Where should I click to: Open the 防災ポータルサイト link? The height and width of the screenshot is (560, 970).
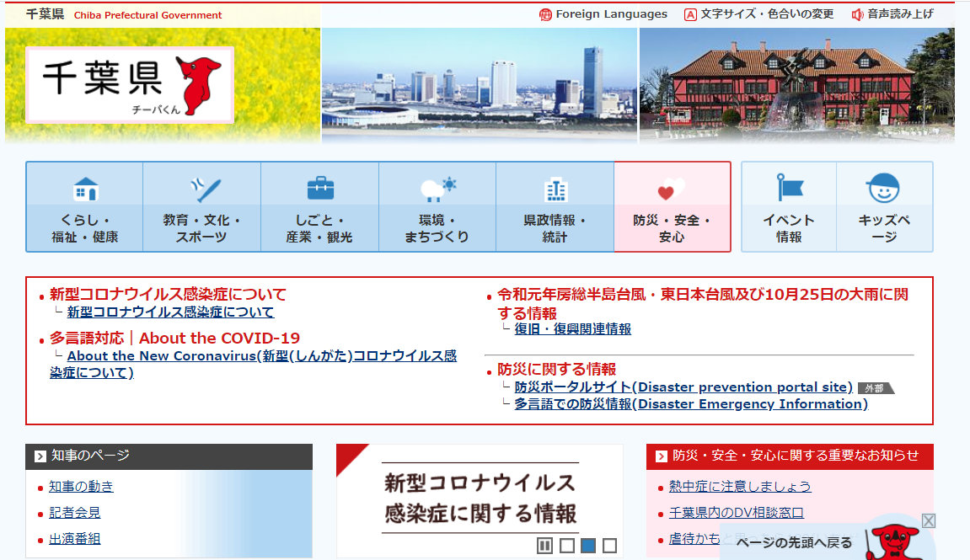[x=683, y=387]
